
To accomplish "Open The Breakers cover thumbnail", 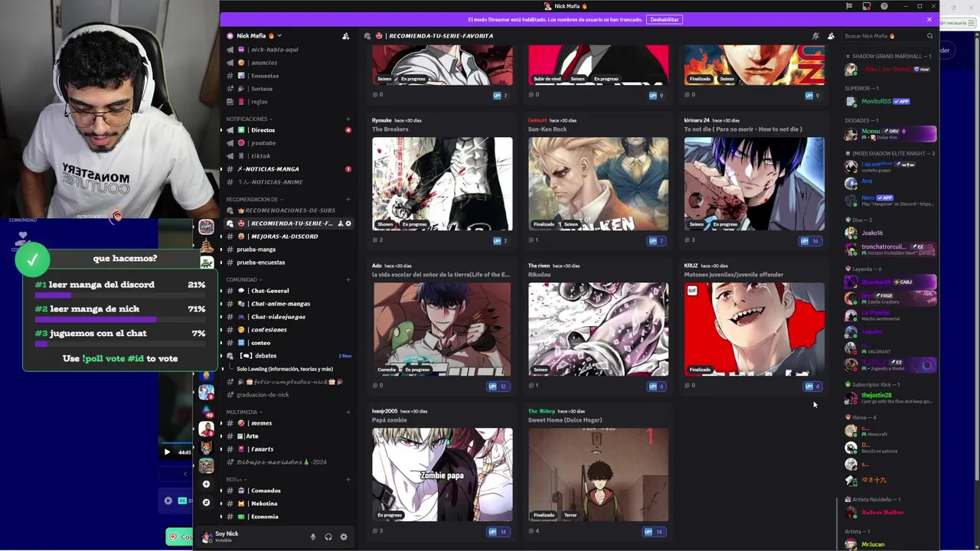I will coord(443,184).
